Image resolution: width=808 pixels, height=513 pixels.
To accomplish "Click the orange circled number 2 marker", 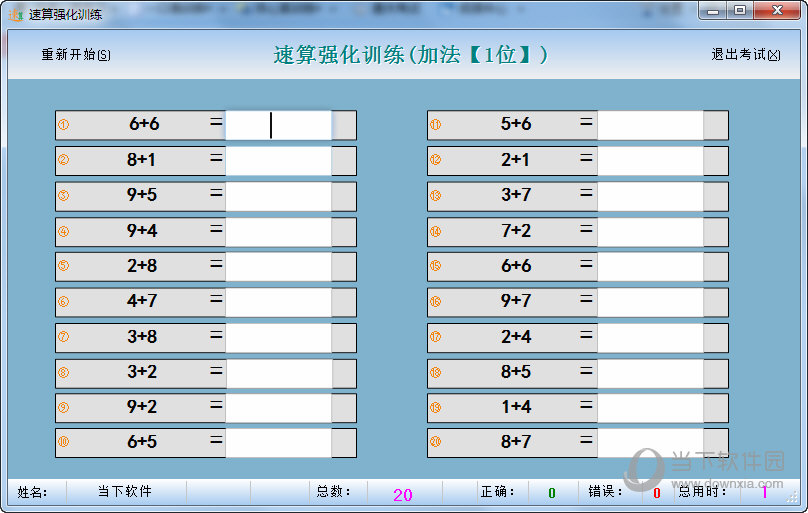I will [63, 160].
